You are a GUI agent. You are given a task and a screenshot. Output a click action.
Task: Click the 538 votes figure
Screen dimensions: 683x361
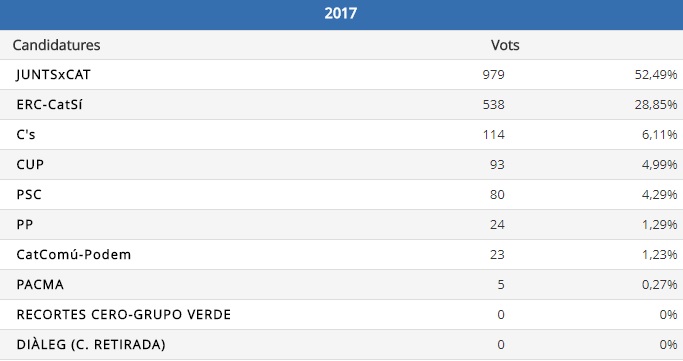(x=493, y=105)
